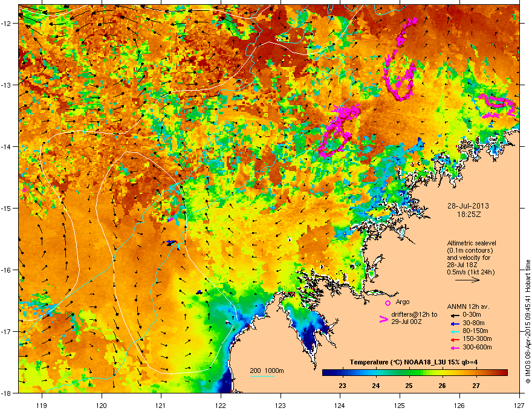Screen dimensions: 532x411
Task: Click the vertical IMOS copyright timestamp text
Action: coord(528,322)
